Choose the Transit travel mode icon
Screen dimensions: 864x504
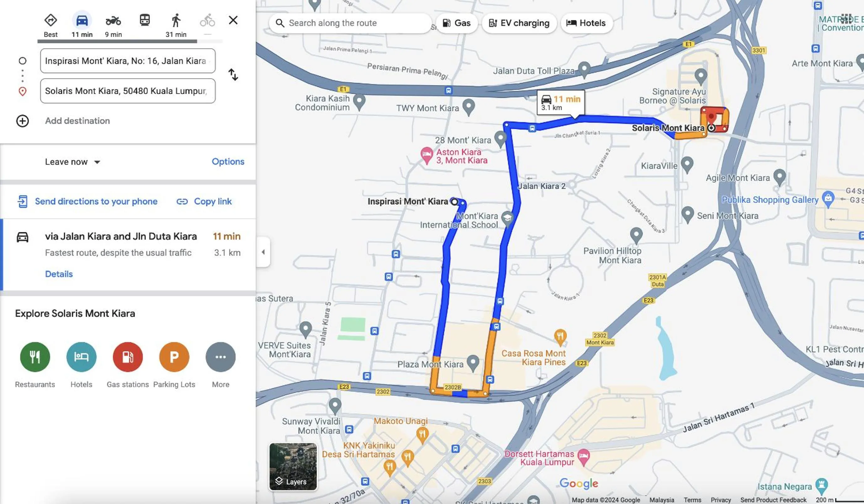click(145, 20)
